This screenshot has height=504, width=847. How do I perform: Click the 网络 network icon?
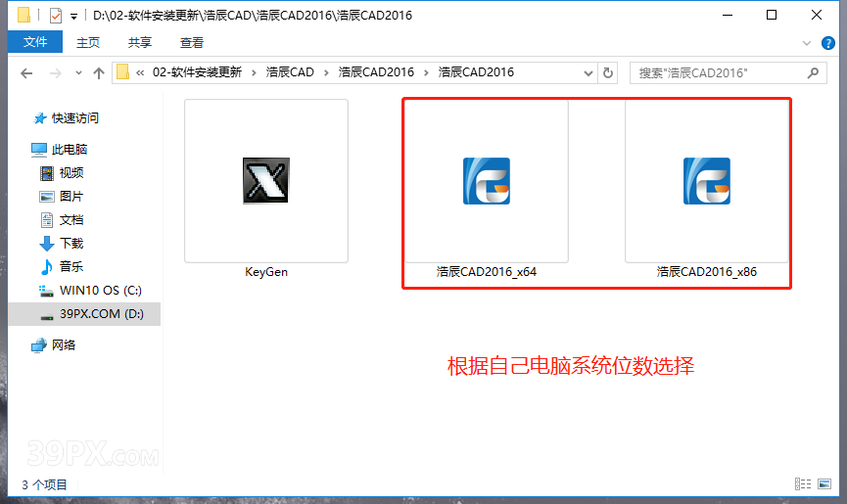point(39,345)
